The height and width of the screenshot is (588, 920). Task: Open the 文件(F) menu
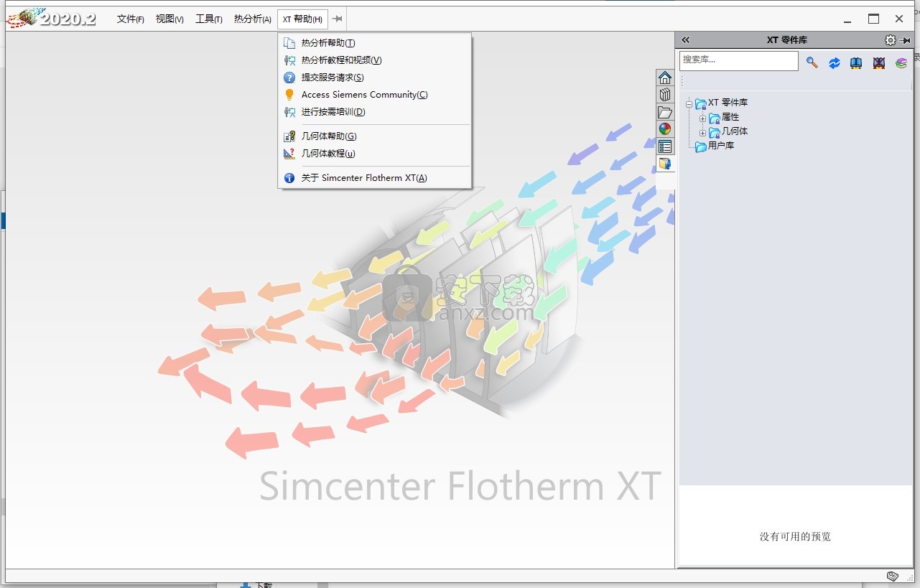[x=131, y=19]
